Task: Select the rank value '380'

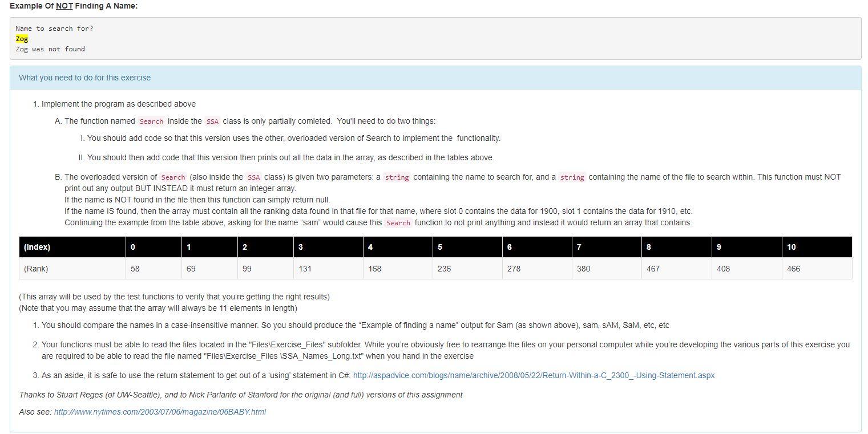Action: point(584,269)
